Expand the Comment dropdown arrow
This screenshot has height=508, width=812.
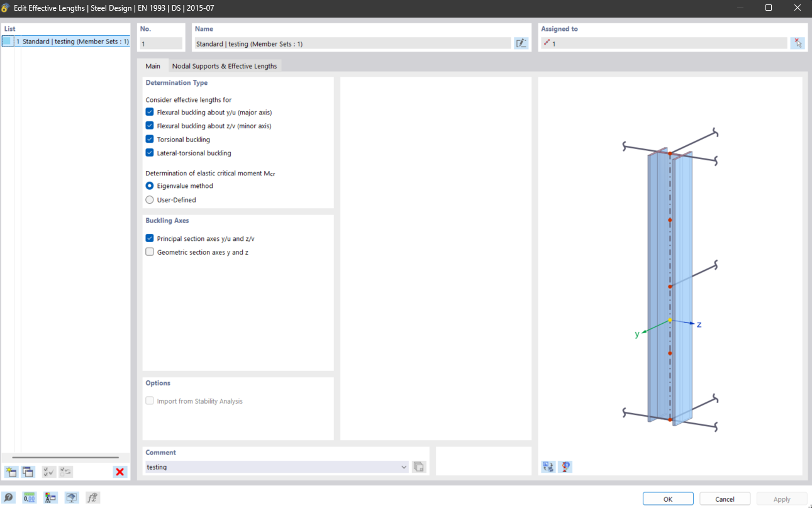pyautogui.click(x=404, y=467)
